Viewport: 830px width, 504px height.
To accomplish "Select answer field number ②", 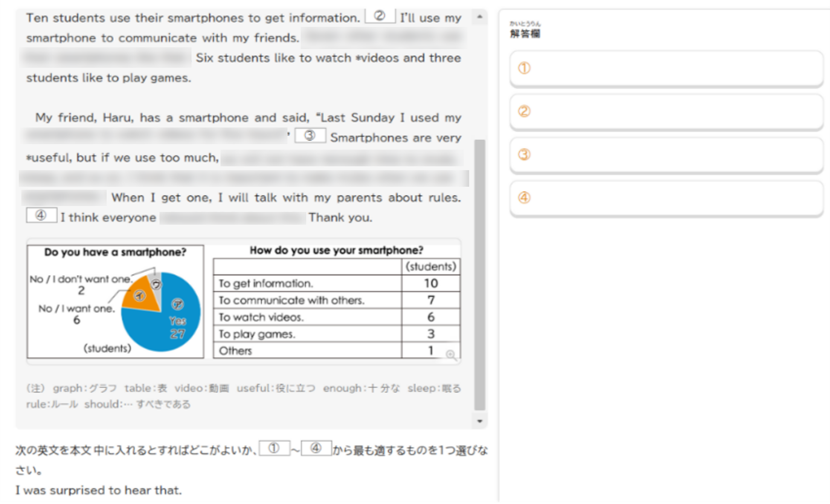I will click(x=666, y=111).
